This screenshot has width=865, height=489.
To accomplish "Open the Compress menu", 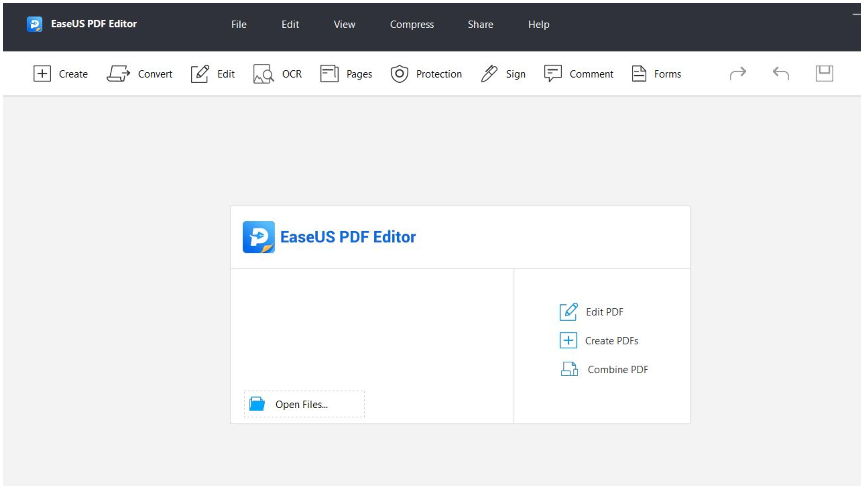I will point(412,24).
